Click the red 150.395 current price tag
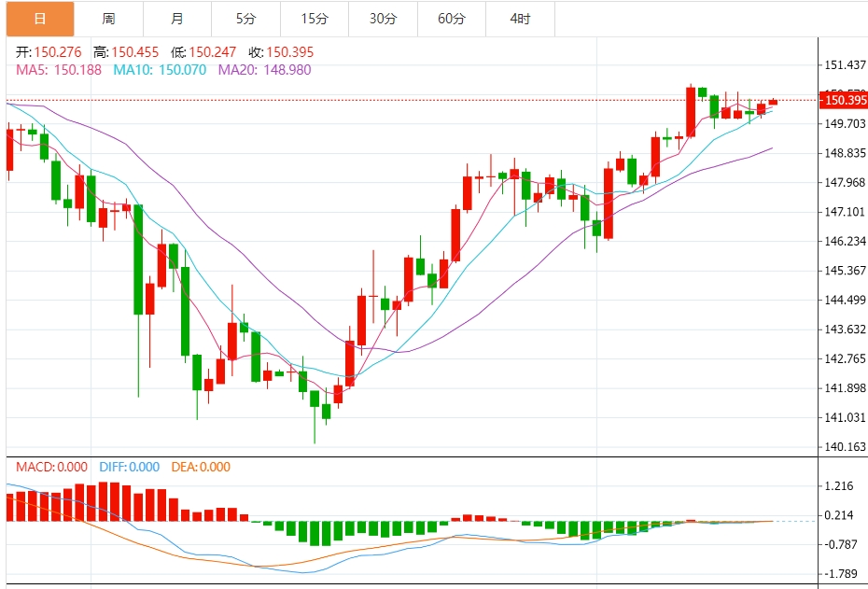868x589 pixels. pyautogui.click(x=843, y=100)
